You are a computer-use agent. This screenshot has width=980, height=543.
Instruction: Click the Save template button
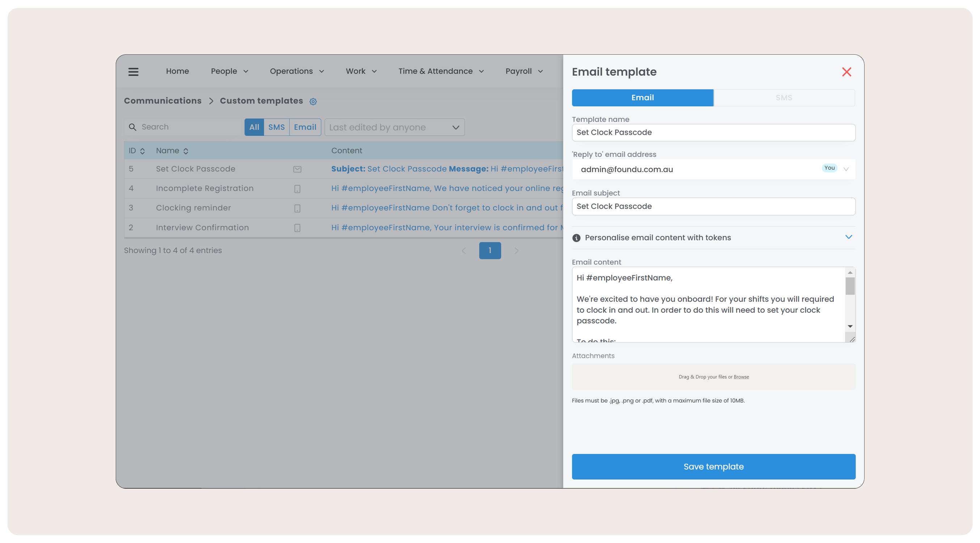pos(713,467)
